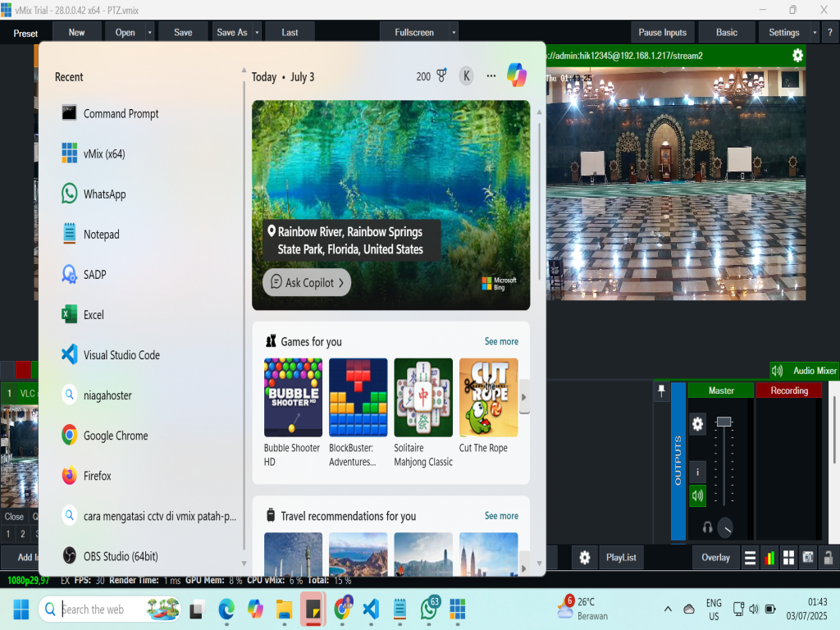This screenshot has width=840, height=630.
Task: Select OBS Studio (64bit) from Recent
Action: click(x=120, y=556)
